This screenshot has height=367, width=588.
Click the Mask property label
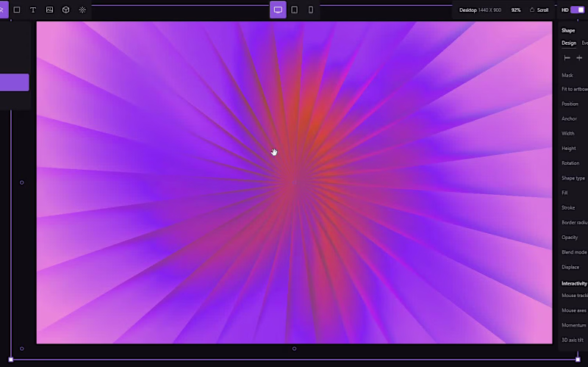coord(567,75)
